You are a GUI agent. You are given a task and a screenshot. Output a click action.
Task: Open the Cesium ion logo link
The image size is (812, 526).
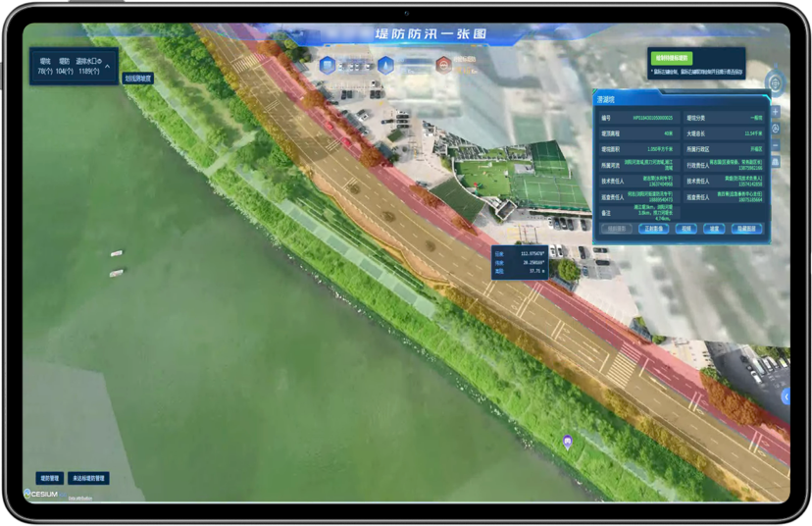44,494
